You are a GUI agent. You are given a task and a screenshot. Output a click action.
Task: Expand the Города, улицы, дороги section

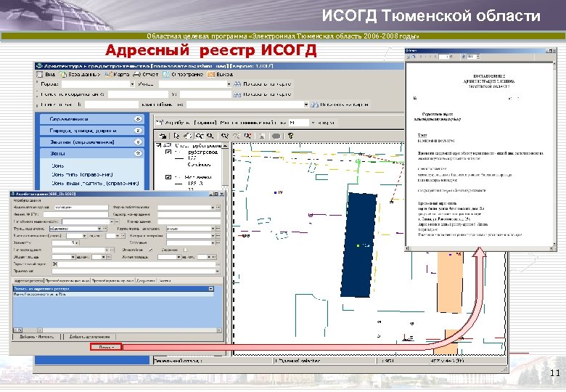pyautogui.click(x=138, y=131)
